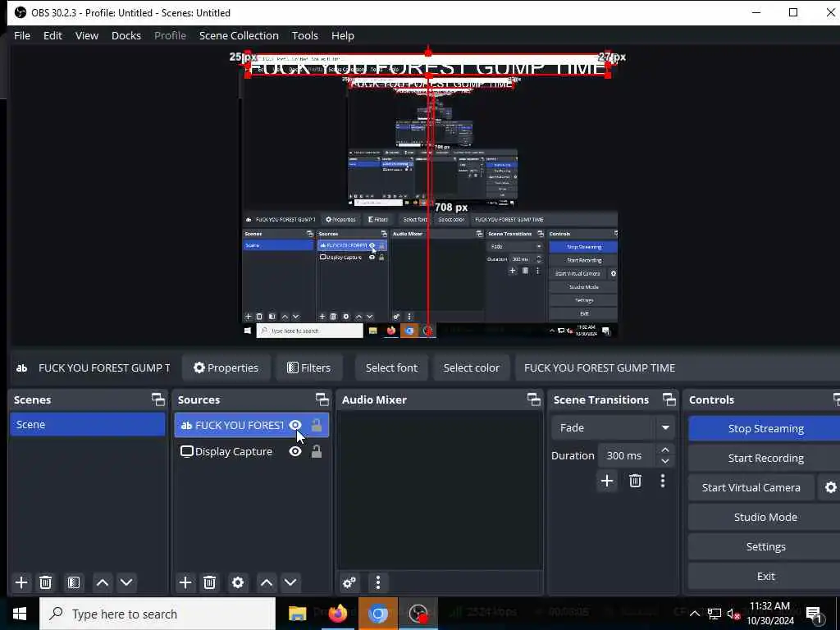The height and width of the screenshot is (630, 840).
Task: Open Chrome from the taskbar
Action: tap(377, 614)
